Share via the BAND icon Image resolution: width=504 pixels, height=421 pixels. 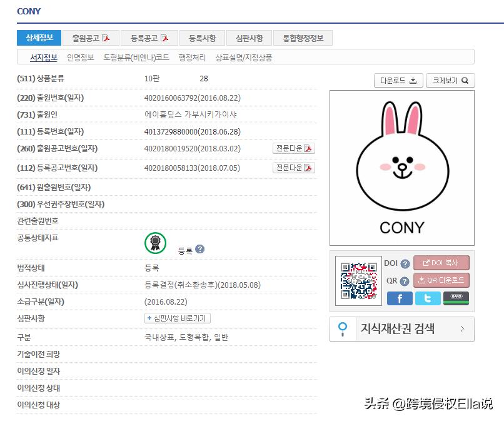(x=456, y=298)
